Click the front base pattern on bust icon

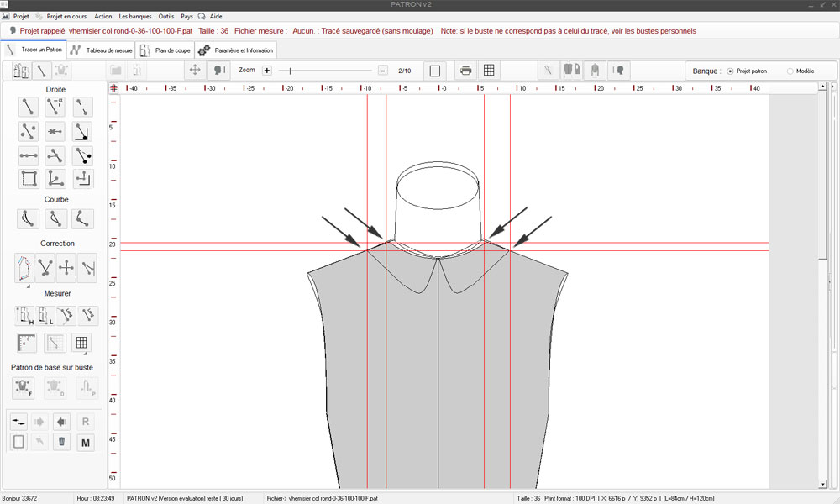click(24, 387)
